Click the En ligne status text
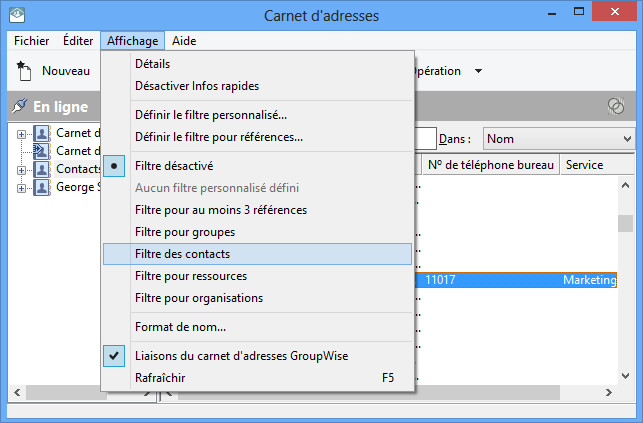The image size is (643, 423). (x=61, y=107)
